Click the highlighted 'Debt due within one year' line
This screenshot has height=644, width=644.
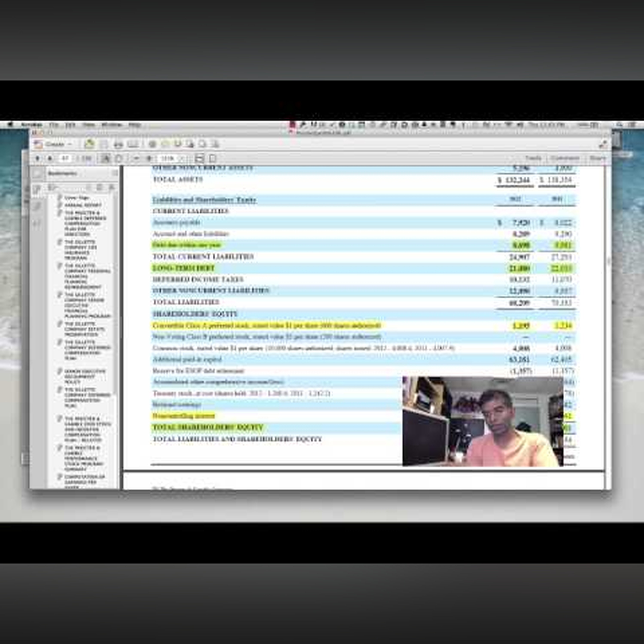[187, 245]
